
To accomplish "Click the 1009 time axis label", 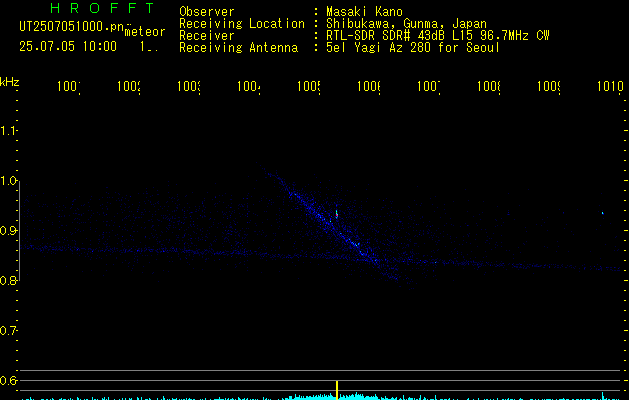I will pyautogui.click(x=549, y=86).
